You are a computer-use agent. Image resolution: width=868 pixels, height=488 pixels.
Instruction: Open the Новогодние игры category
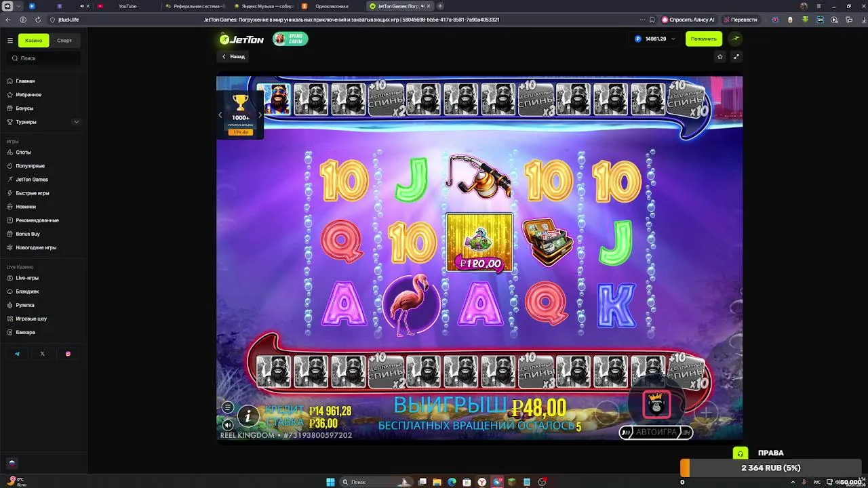tap(36, 247)
